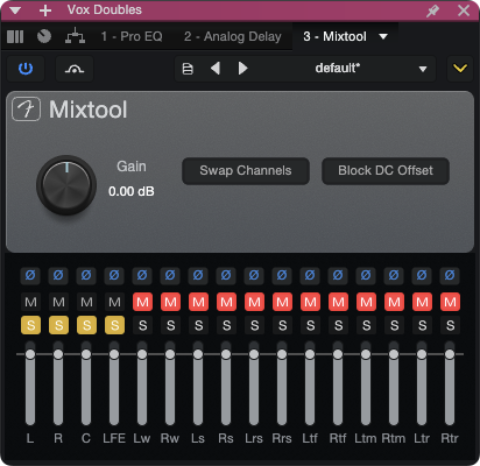Mute the L channel
Screen dimensions: 480x466
pyautogui.click(x=31, y=302)
